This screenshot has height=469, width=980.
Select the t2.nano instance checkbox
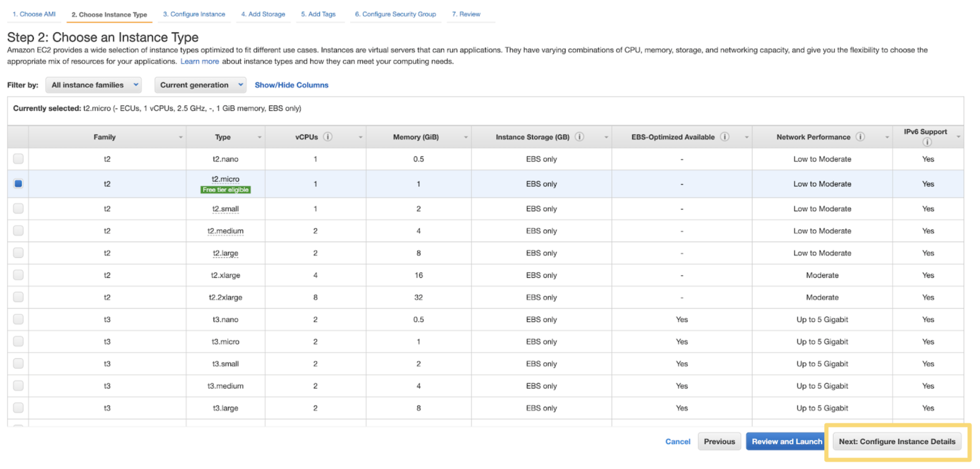(x=18, y=159)
